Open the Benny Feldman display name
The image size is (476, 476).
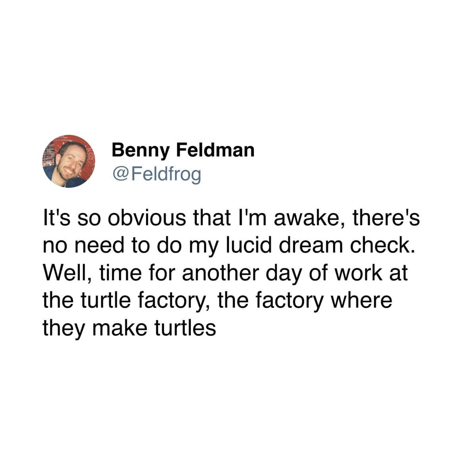183,150
